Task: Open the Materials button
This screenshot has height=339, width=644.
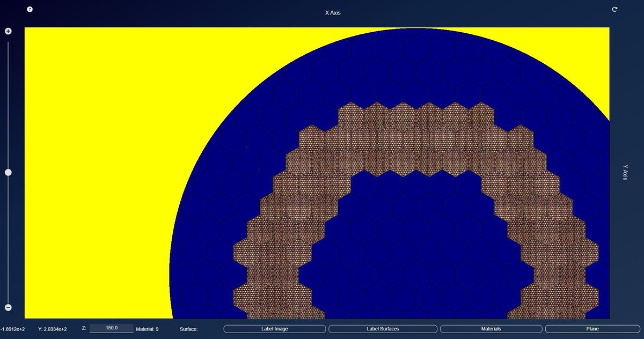Action: click(491, 329)
